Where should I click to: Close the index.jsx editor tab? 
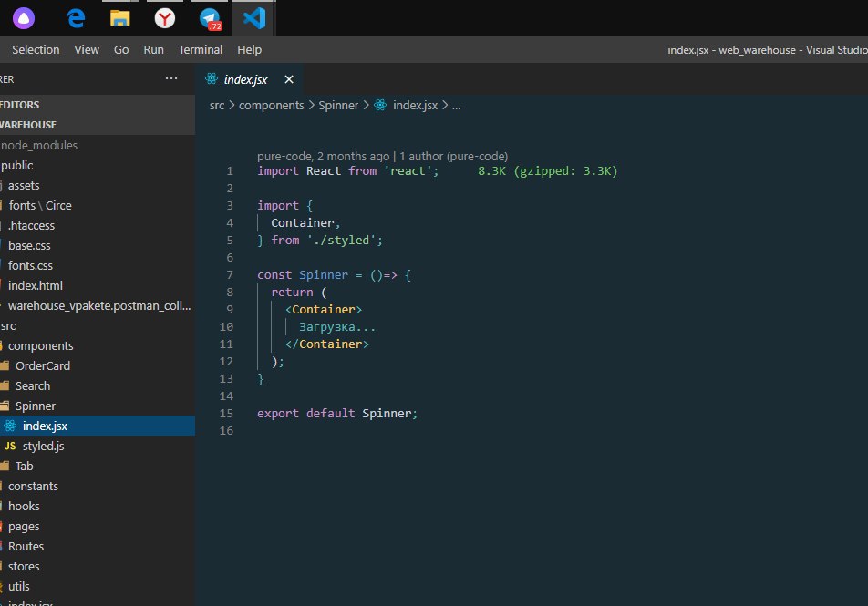(x=289, y=79)
